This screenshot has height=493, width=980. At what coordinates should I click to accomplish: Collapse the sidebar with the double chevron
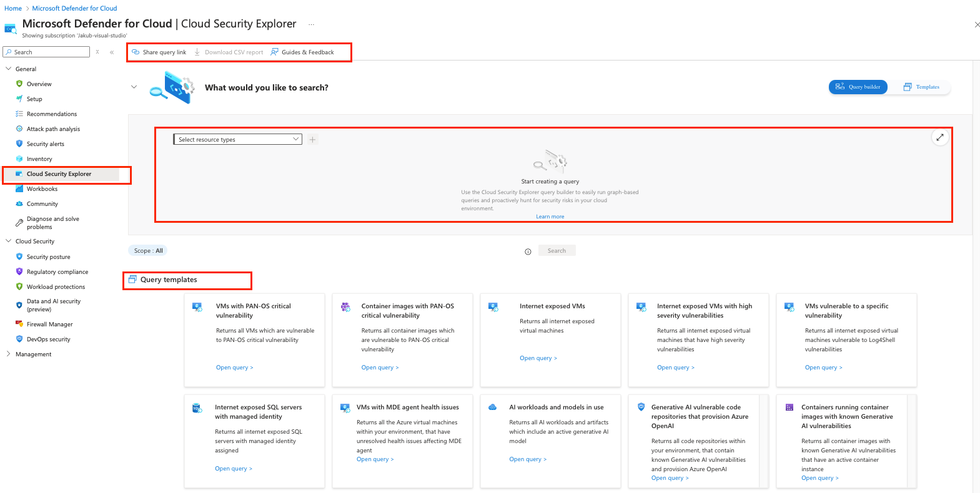[112, 52]
